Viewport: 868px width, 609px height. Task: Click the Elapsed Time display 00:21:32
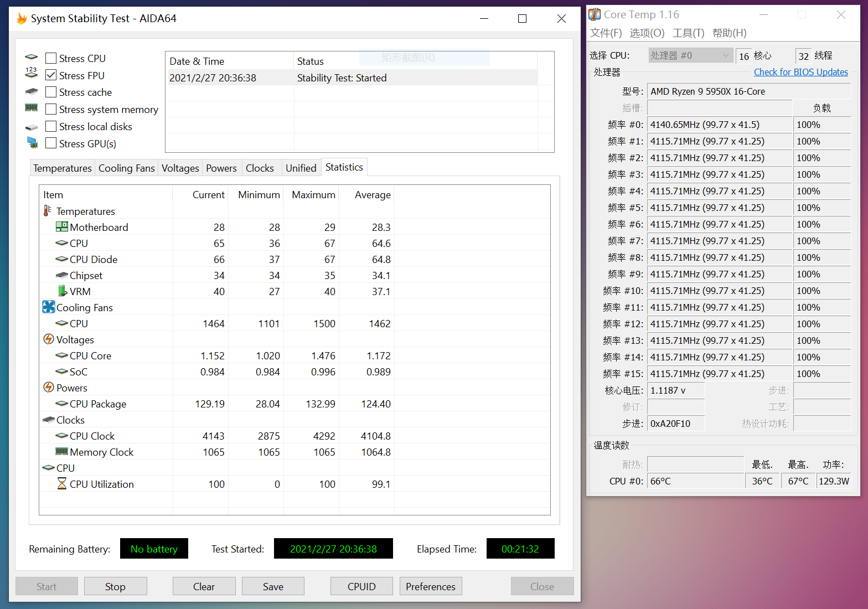(520, 549)
